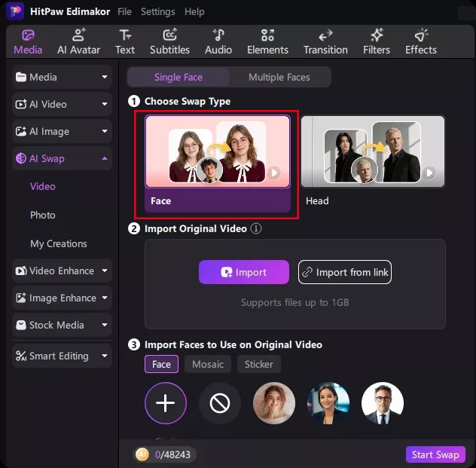Choose the Face swap type card
The width and height of the screenshot is (476, 468).
tap(218, 164)
